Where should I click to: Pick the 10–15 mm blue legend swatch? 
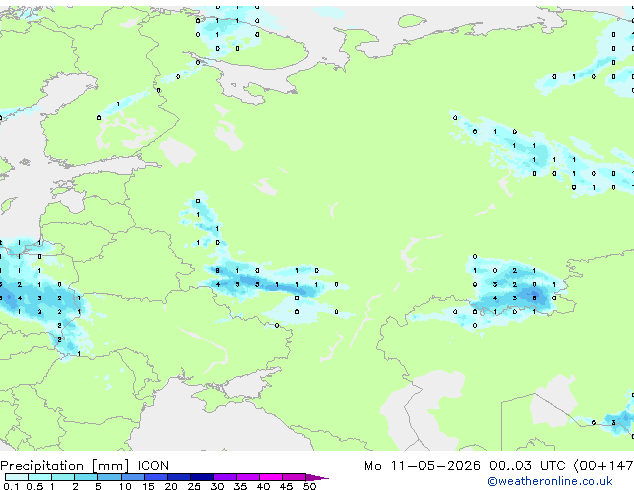(x=132, y=477)
